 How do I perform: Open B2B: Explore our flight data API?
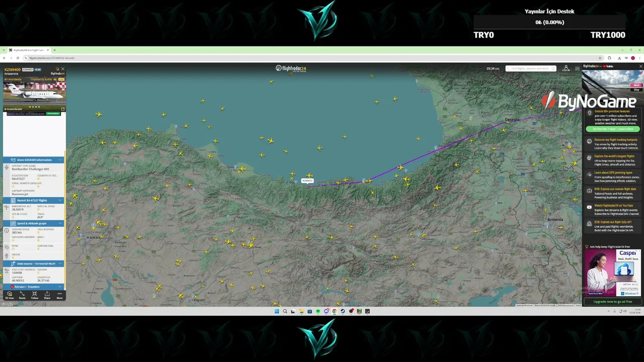(x=613, y=226)
